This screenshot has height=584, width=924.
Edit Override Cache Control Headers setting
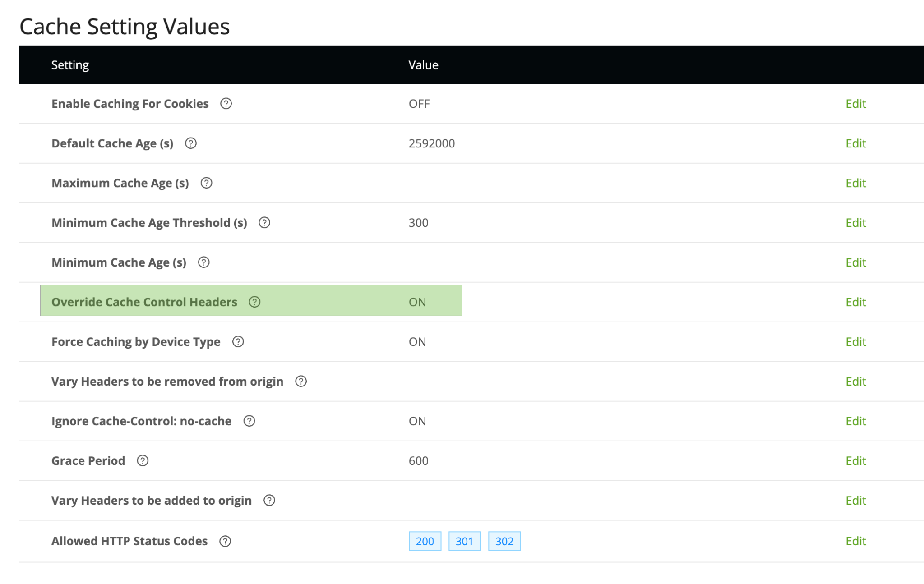pyautogui.click(x=855, y=302)
